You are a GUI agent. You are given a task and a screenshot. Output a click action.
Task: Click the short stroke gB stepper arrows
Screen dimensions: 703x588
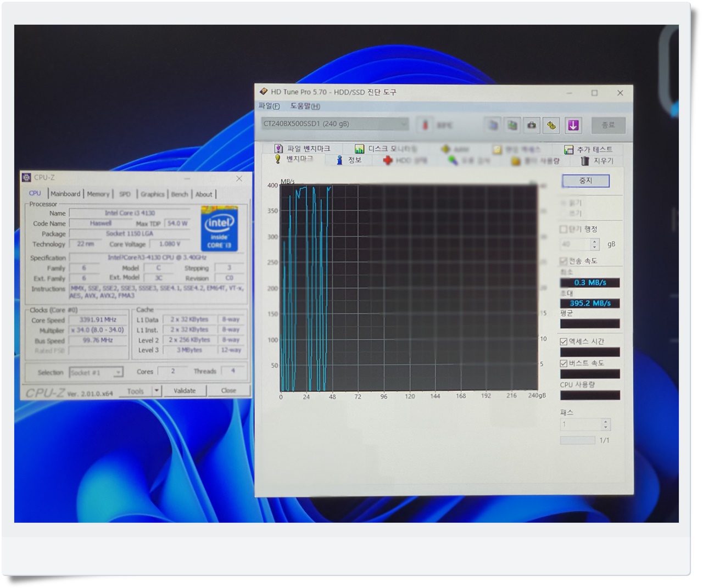click(595, 244)
